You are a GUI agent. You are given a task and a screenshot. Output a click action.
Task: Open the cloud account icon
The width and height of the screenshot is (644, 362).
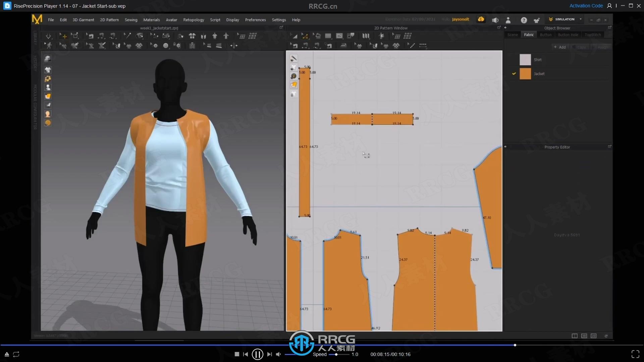pos(481,19)
